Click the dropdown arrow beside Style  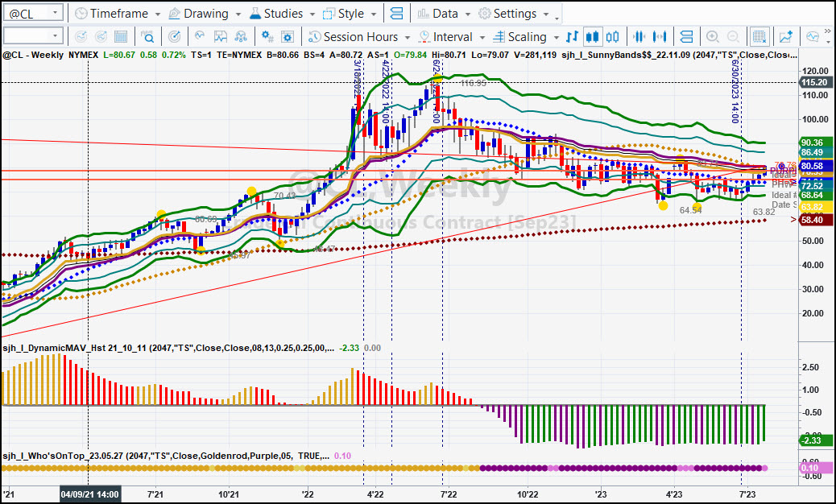click(x=374, y=14)
